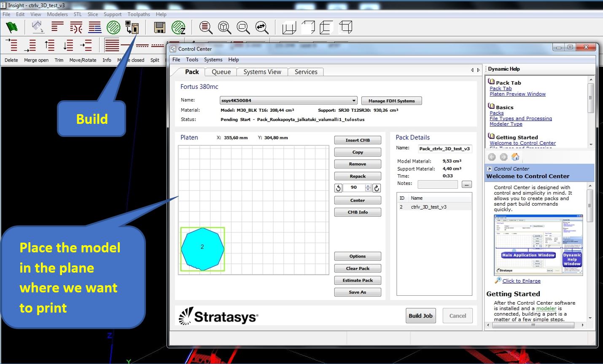Click the layer down arrow icon
This screenshot has height=364, width=603.
[x=68, y=45]
